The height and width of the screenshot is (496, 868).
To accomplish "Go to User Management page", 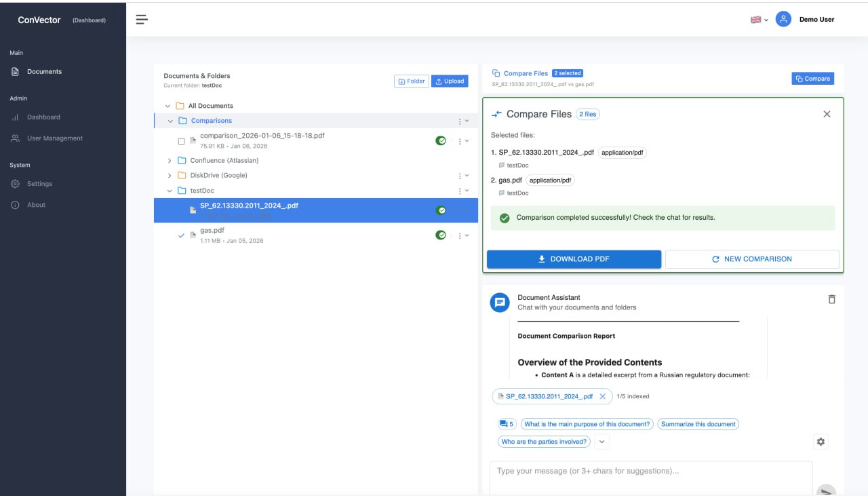I will coord(54,138).
